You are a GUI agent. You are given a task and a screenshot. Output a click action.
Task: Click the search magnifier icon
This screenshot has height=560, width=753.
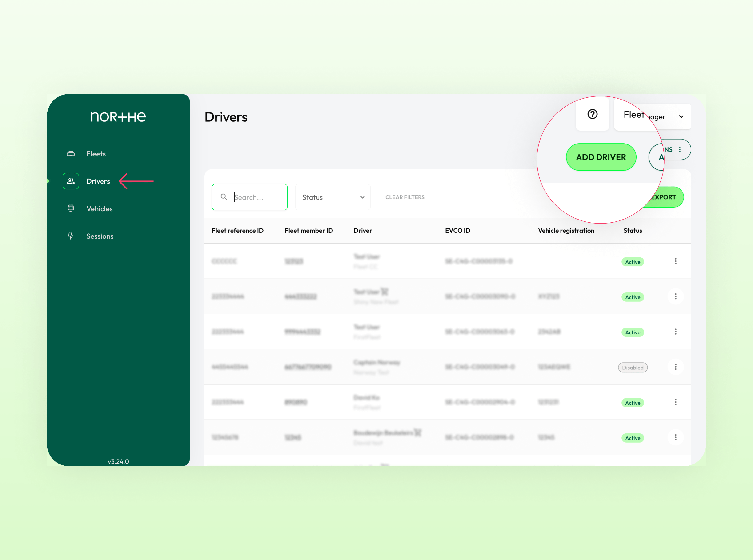coord(224,197)
